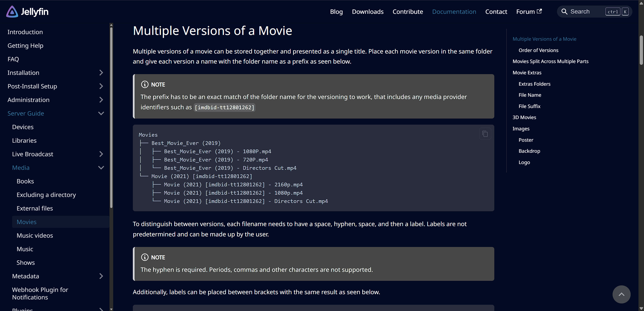This screenshot has width=644, height=311.
Task: Click the inline code [imdbid-tt12801262]
Action: click(x=224, y=108)
